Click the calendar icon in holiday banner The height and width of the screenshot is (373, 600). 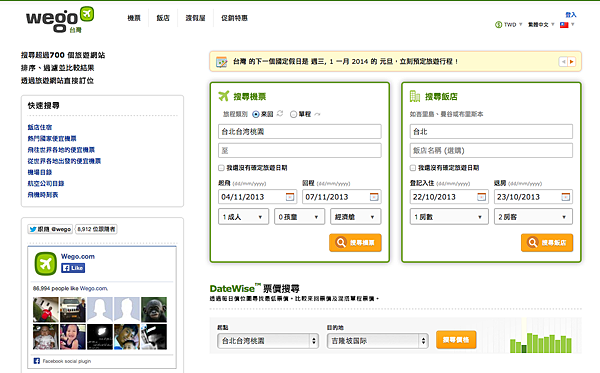click(x=222, y=62)
